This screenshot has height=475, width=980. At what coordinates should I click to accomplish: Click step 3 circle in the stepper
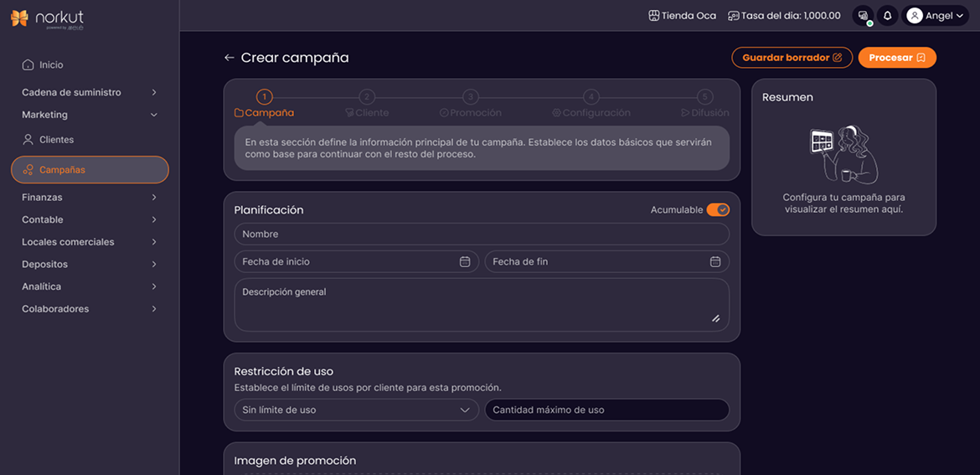[471, 97]
